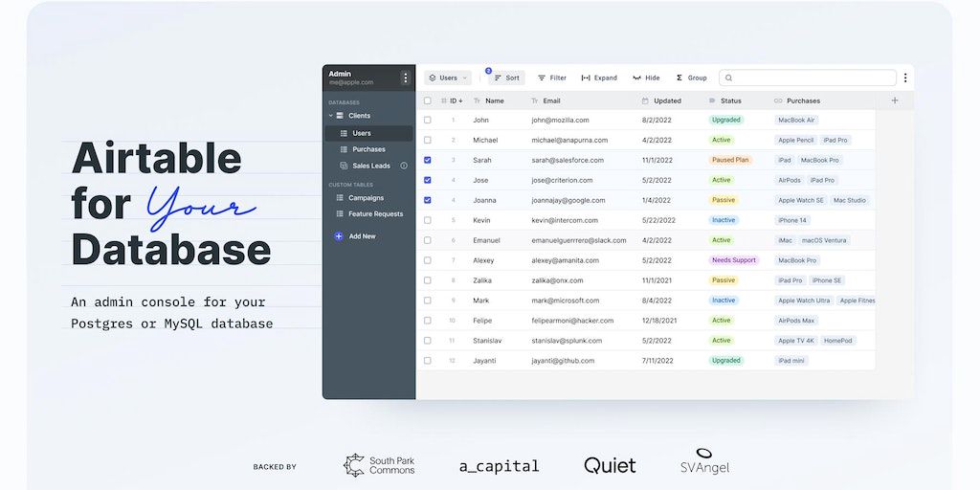Uncheck the box for Sarah's row
This screenshot has width=980, height=490.
[x=428, y=160]
